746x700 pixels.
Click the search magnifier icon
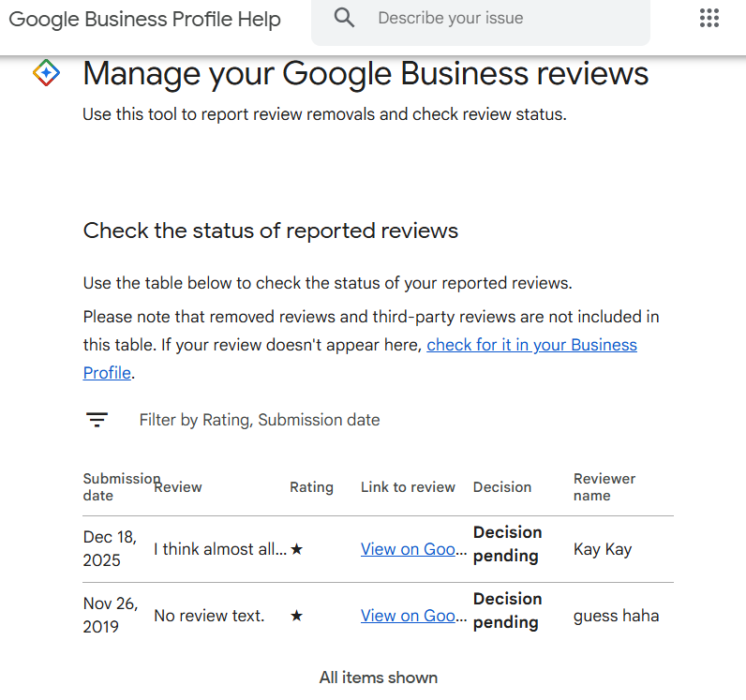(345, 18)
